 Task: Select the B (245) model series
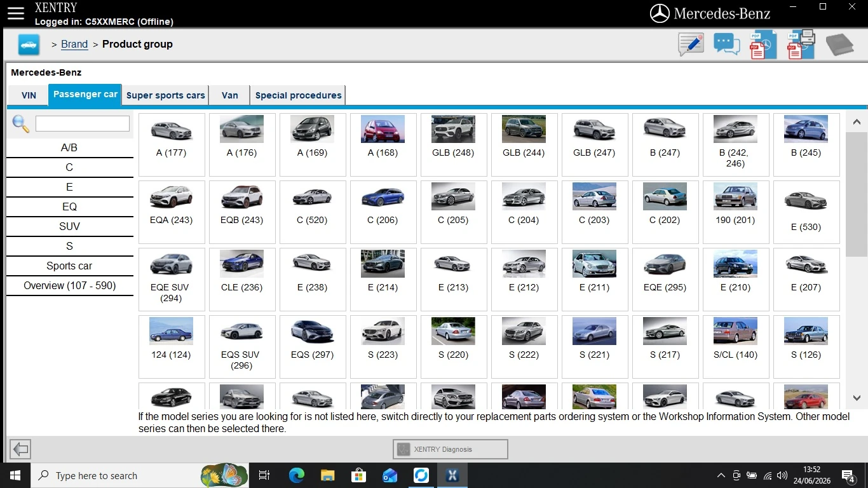click(806, 145)
